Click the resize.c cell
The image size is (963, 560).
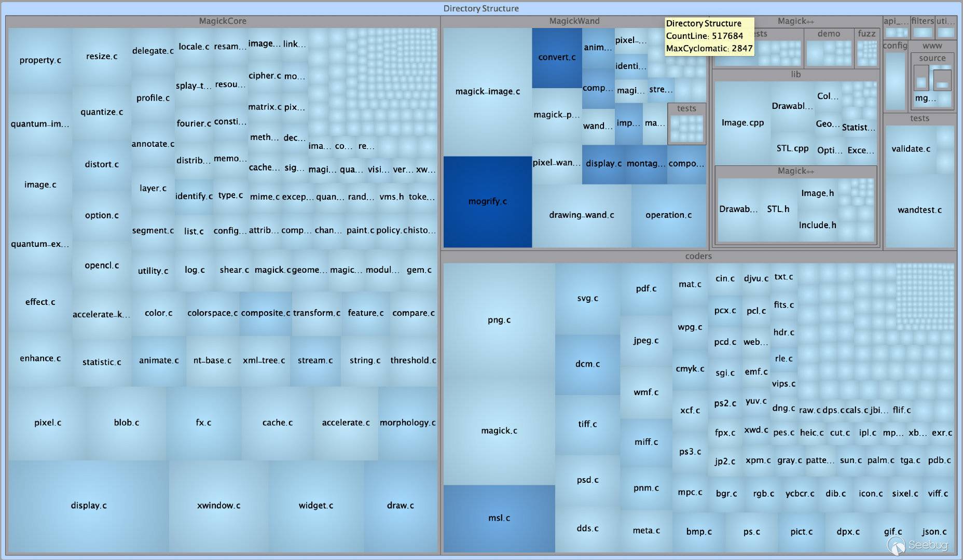click(102, 57)
